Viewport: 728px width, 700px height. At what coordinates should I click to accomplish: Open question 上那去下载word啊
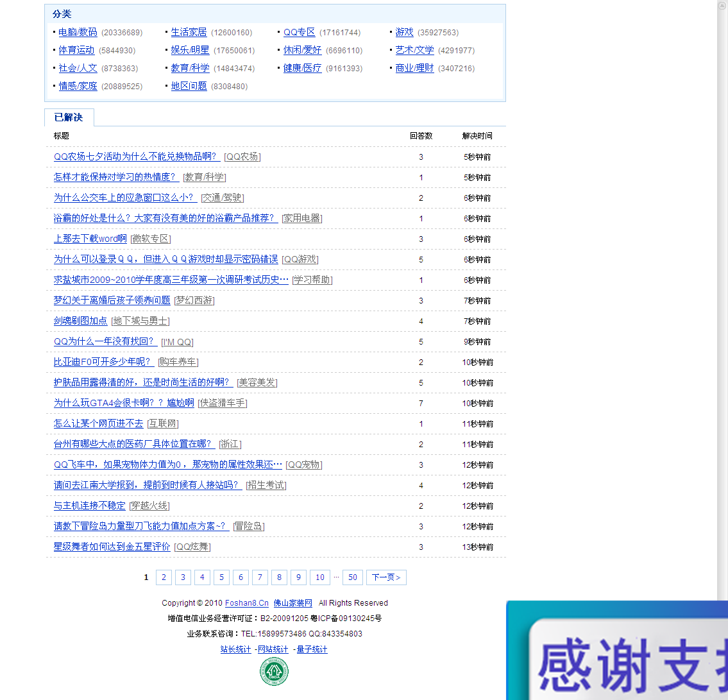(x=90, y=239)
